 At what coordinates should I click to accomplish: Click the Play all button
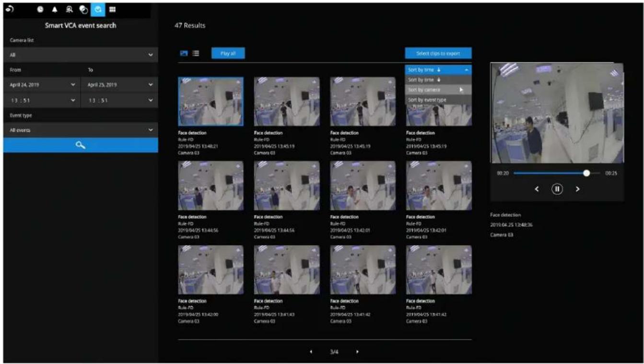[228, 53]
